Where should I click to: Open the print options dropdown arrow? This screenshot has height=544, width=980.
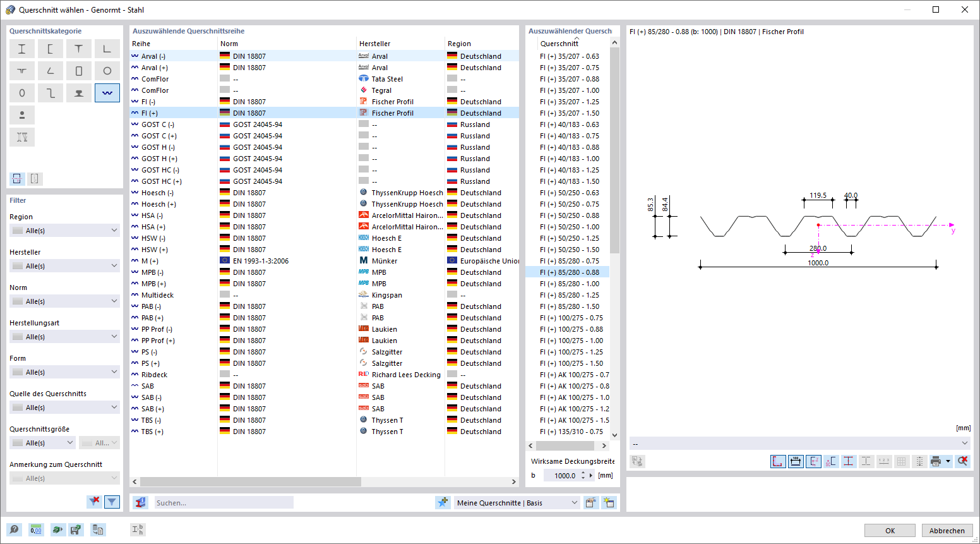(948, 461)
